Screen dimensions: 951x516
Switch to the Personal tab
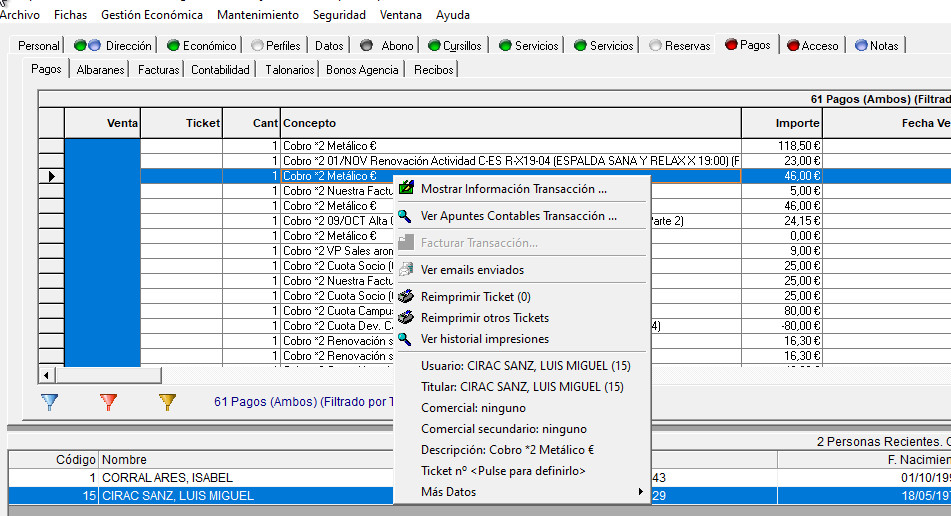[x=38, y=45]
